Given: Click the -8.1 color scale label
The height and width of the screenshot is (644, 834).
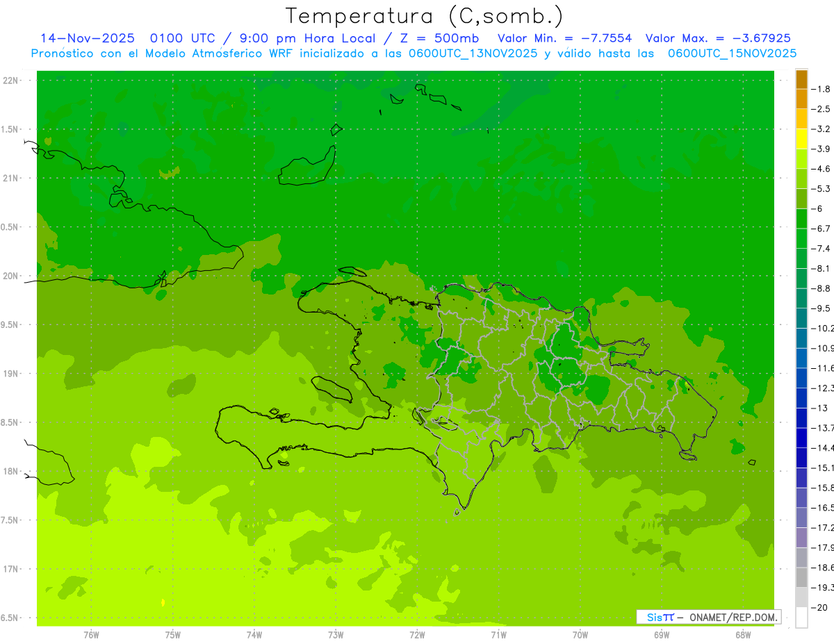Looking at the screenshot, I should [x=820, y=268].
